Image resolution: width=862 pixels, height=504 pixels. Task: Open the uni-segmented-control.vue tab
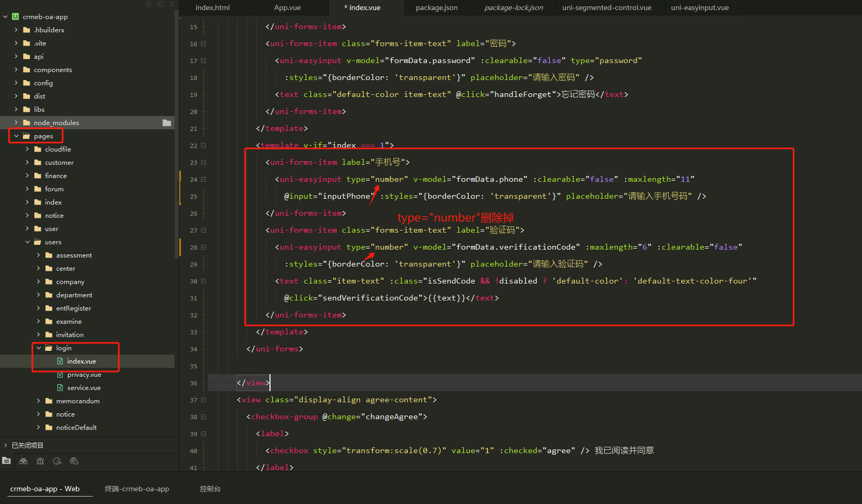pyautogui.click(x=607, y=7)
